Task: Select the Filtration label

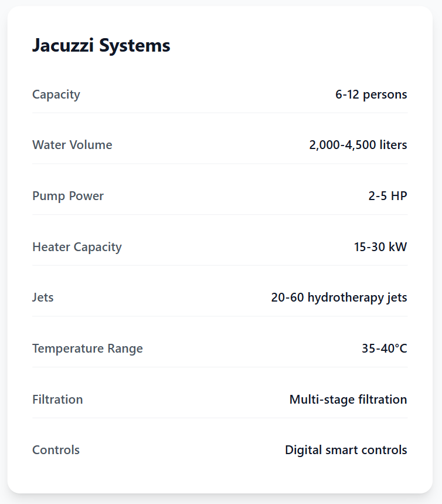Action: (57, 400)
